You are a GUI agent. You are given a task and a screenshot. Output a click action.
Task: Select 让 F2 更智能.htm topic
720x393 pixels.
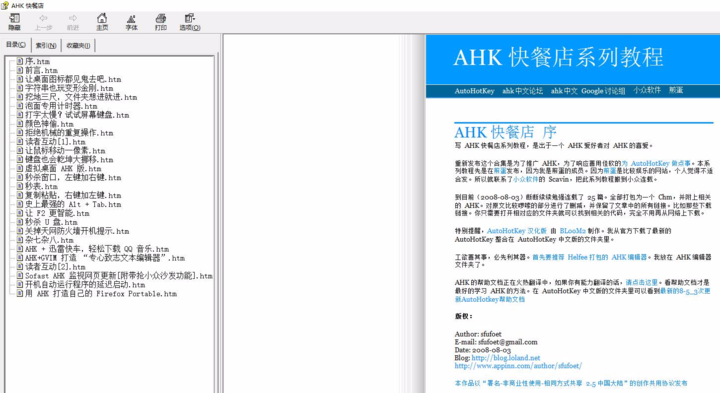click(x=57, y=213)
